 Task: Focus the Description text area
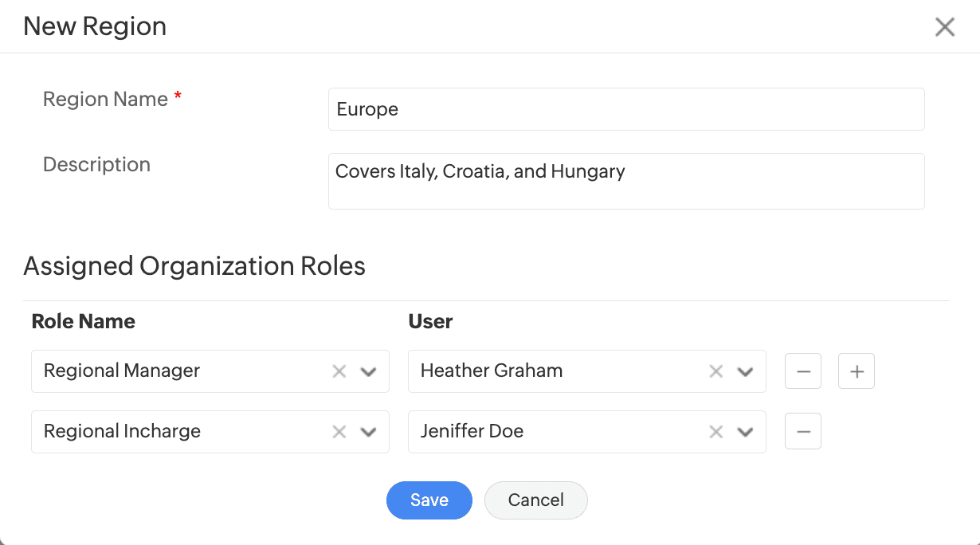[625, 181]
